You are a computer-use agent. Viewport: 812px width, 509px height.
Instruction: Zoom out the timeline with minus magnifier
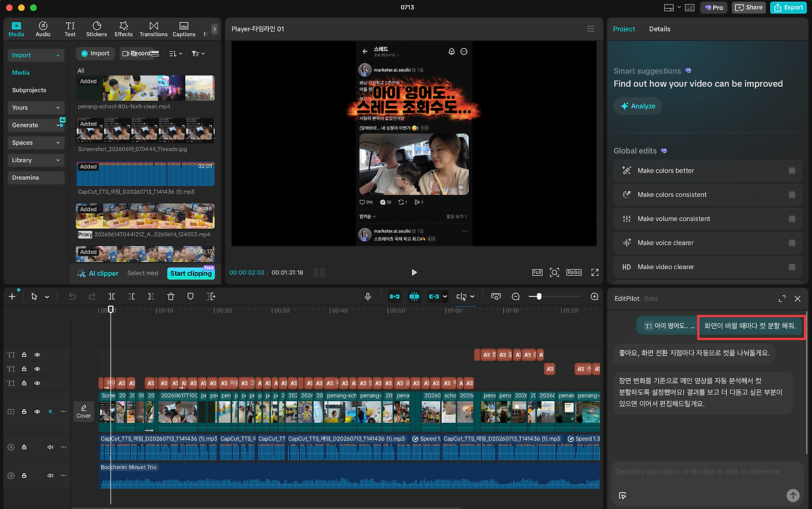coord(516,297)
